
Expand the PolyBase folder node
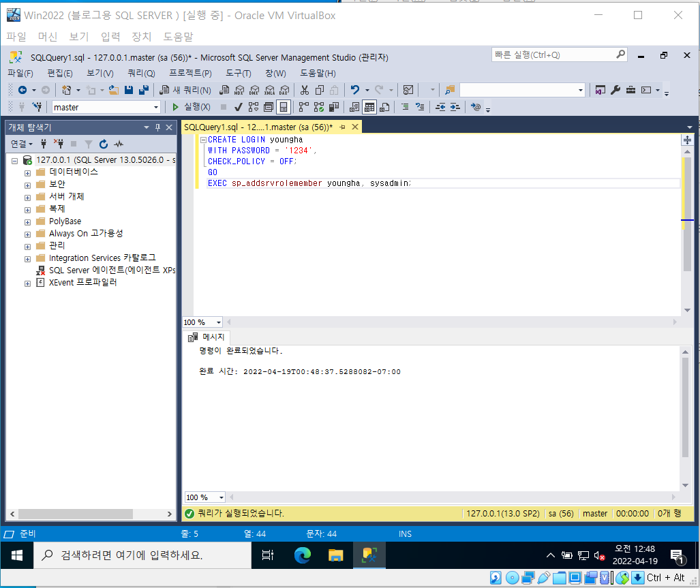27,222
